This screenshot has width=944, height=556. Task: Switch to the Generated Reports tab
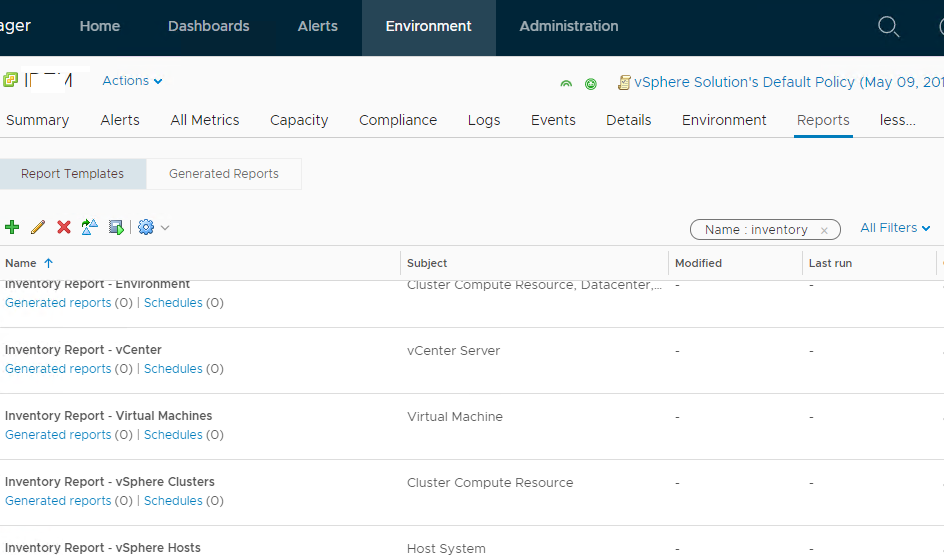(x=224, y=174)
